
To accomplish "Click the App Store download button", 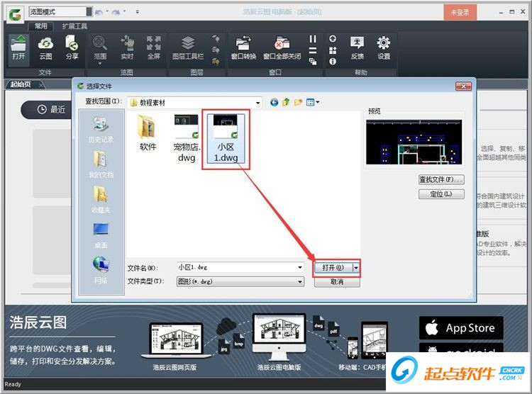I will [x=461, y=328].
